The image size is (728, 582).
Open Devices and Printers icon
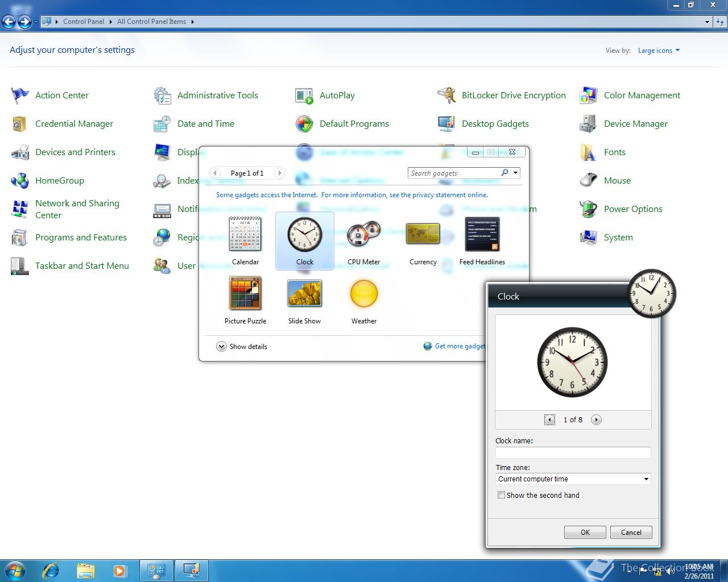point(20,152)
